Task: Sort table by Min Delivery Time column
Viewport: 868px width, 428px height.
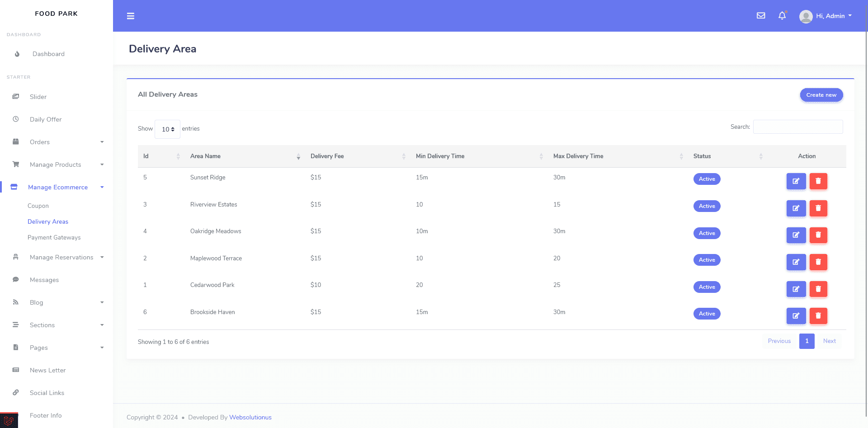Action: pyautogui.click(x=479, y=156)
